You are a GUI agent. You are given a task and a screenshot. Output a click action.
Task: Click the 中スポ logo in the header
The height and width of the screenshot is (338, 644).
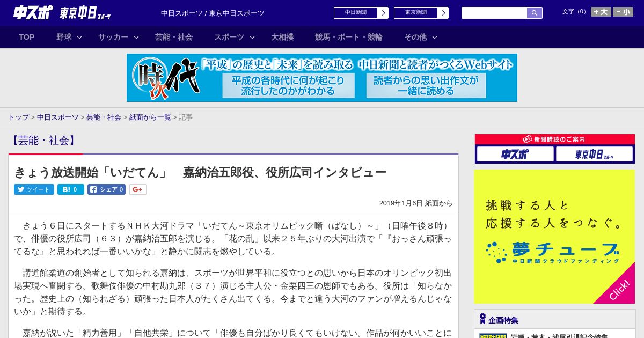[33, 12]
